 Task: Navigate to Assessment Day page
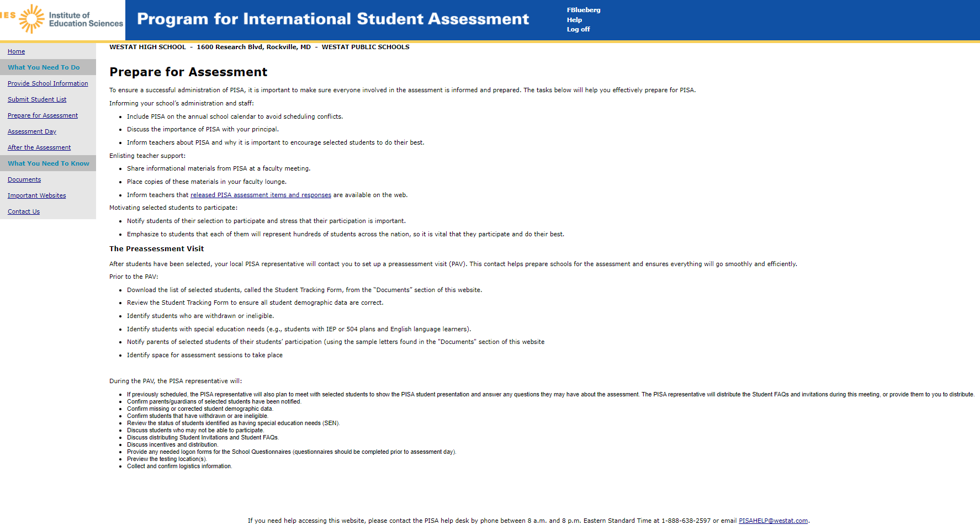tap(32, 131)
